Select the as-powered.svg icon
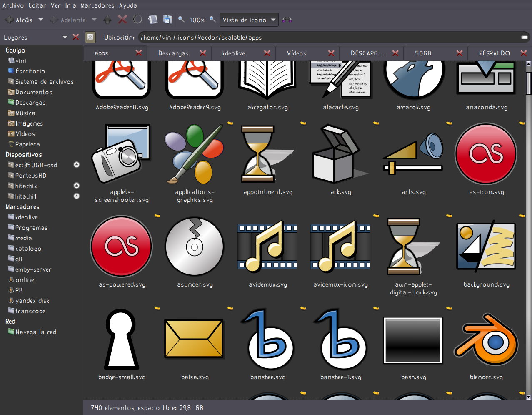 (122, 247)
